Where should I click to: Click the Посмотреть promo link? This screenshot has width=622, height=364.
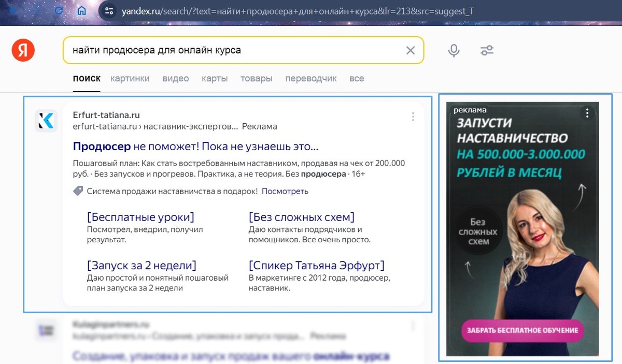pyautogui.click(x=285, y=191)
